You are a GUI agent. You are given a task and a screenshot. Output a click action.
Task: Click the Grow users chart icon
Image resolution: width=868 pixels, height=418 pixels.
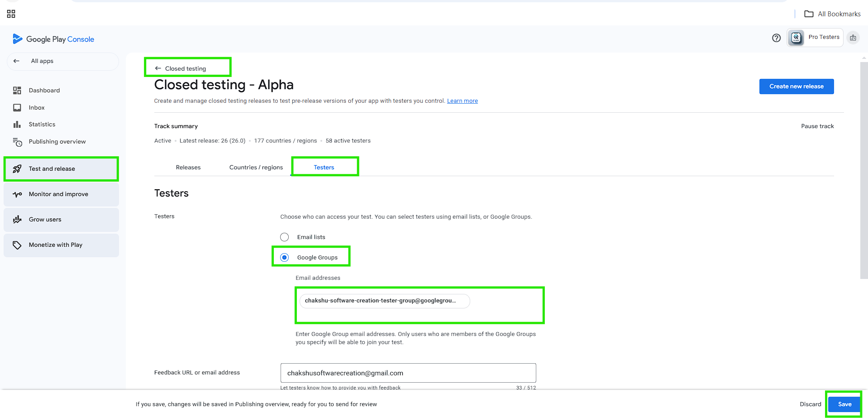click(17, 220)
